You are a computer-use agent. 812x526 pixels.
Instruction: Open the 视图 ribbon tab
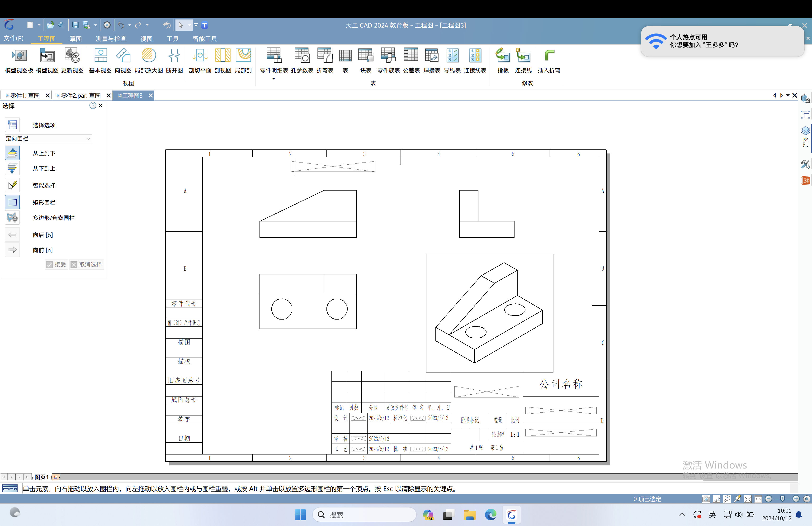pyautogui.click(x=147, y=38)
